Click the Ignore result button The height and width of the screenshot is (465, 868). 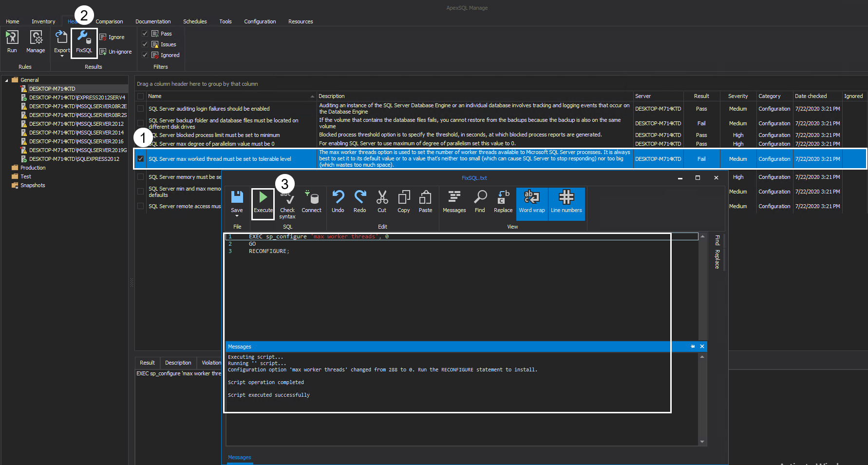(113, 37)
